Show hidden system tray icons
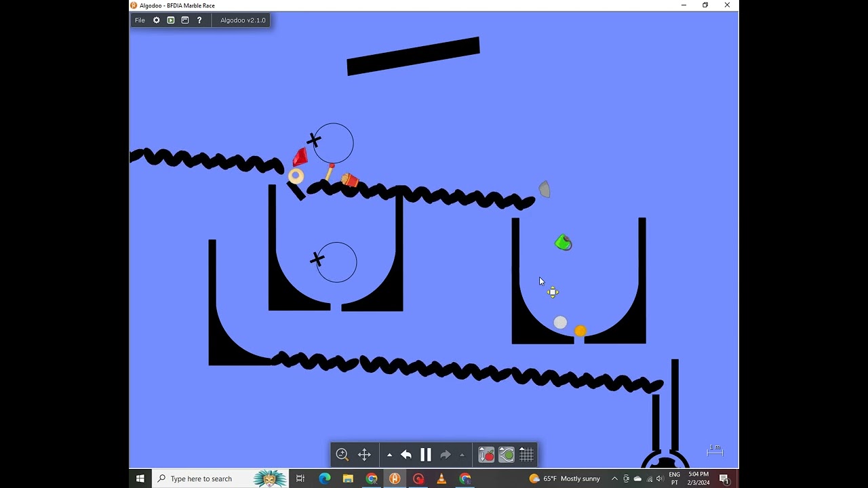The width and height of the screenshot is (868, 488). [x=614, y=479]
